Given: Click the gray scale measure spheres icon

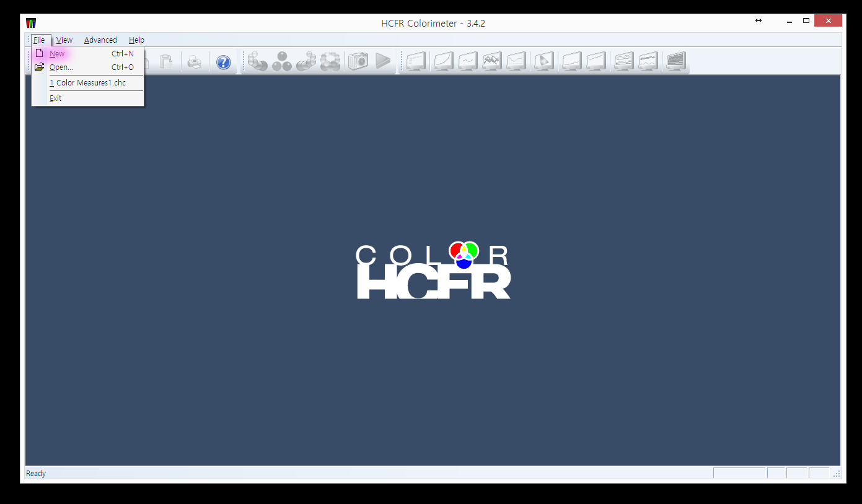Looking at the screenshot, I should tap(257, 61).
